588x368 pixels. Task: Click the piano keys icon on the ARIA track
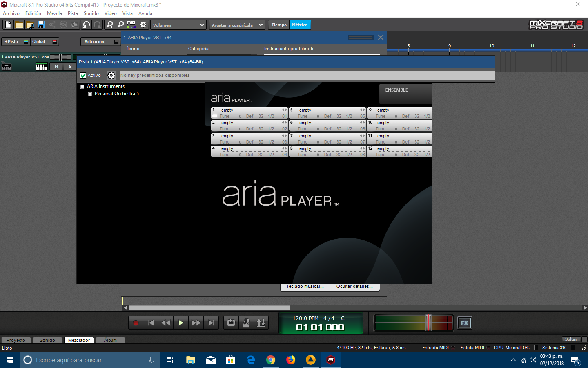point(42,67)
